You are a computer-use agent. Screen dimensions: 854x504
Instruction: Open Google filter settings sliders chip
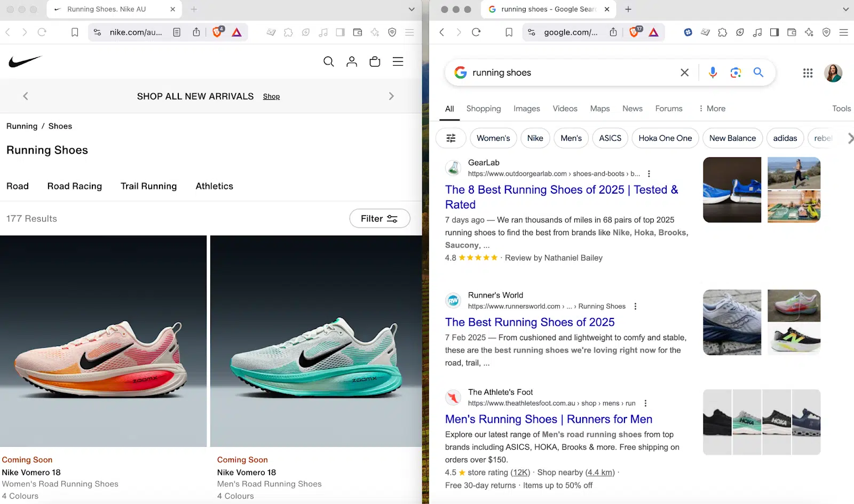pyautogui.click(x=451, y=138)
